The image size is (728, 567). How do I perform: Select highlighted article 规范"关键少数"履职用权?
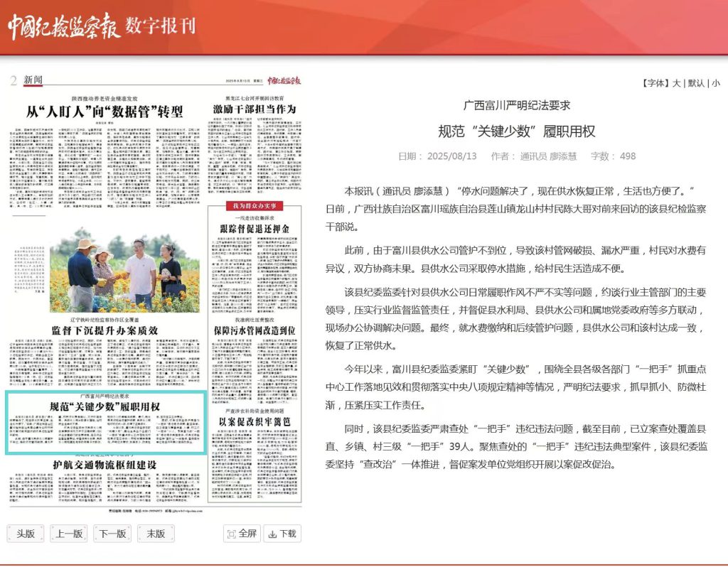(x=105, y=407)
